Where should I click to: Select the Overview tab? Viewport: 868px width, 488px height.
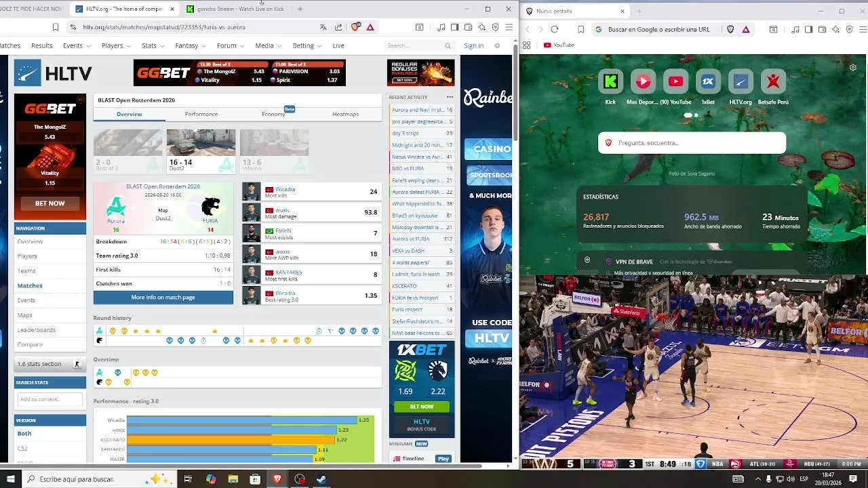129,114
